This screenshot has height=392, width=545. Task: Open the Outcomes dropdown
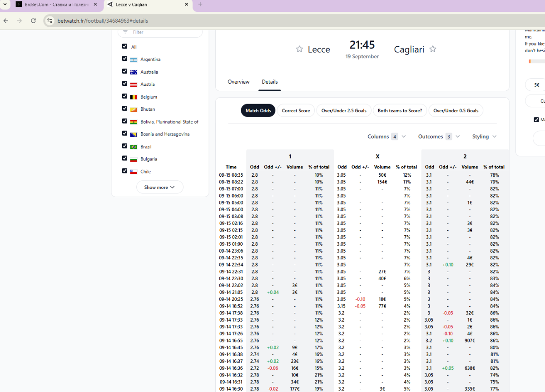pyautogui.click(x=439, y=137)
